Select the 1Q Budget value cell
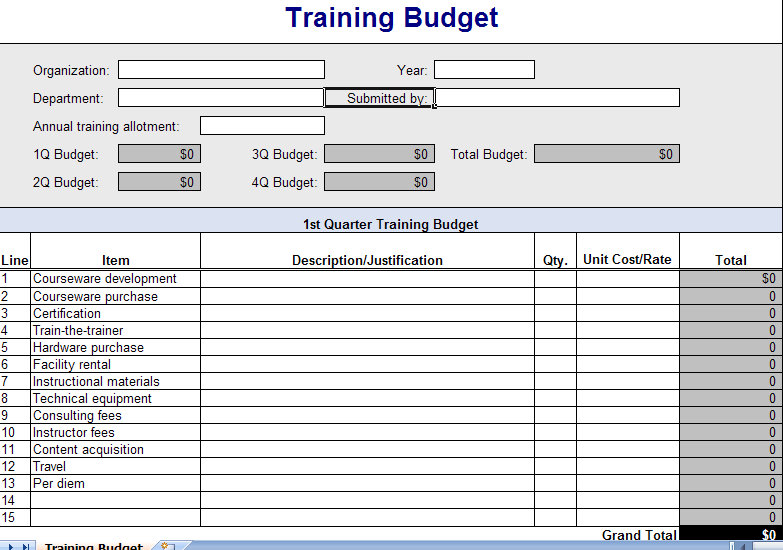The image size is (783, 550). [159, 154]
